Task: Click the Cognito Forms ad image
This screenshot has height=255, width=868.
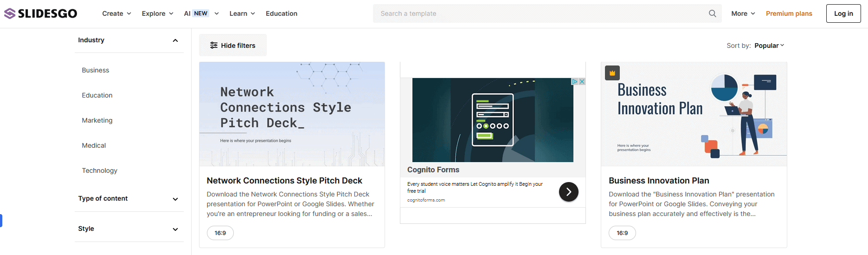Action: 493,120
